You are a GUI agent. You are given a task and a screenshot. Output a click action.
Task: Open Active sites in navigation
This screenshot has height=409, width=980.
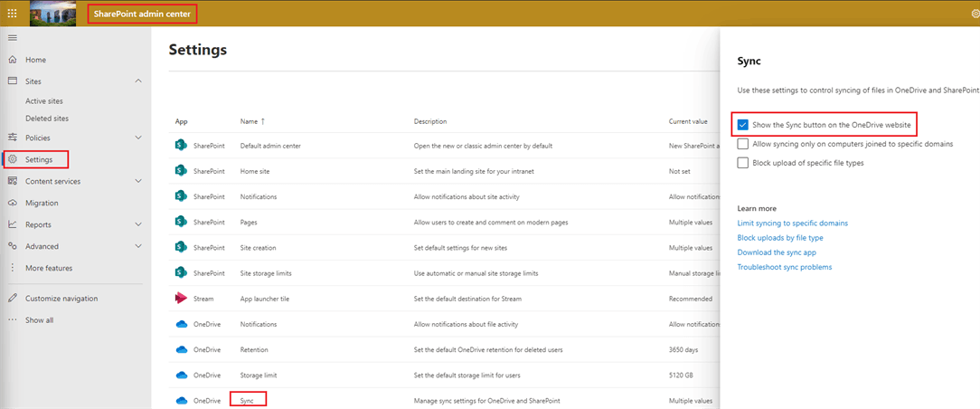[x=44, y=101]
